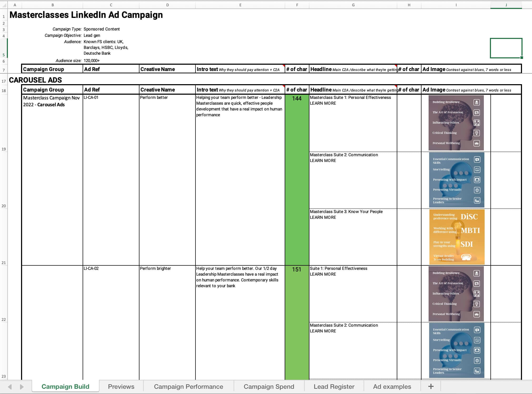This screenshot has height=394, width=532.
Task: Select first Personal Effectiveness purple ad image
Action: click(456, 123)
